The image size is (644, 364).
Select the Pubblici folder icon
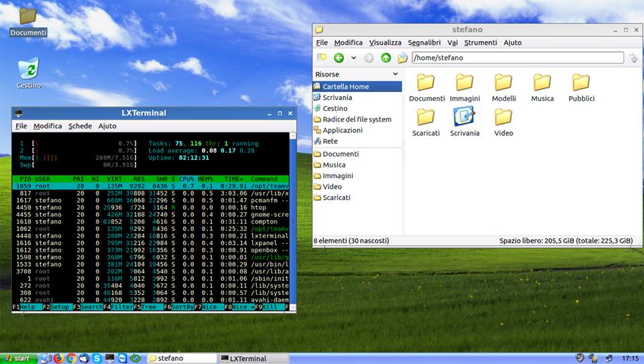click(x=581, y=87)
